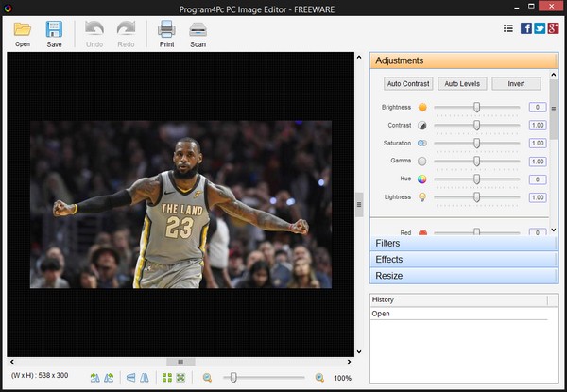Screen dimensions: 567x392
Task: Print the image using the printer icon
Action: 166,30
